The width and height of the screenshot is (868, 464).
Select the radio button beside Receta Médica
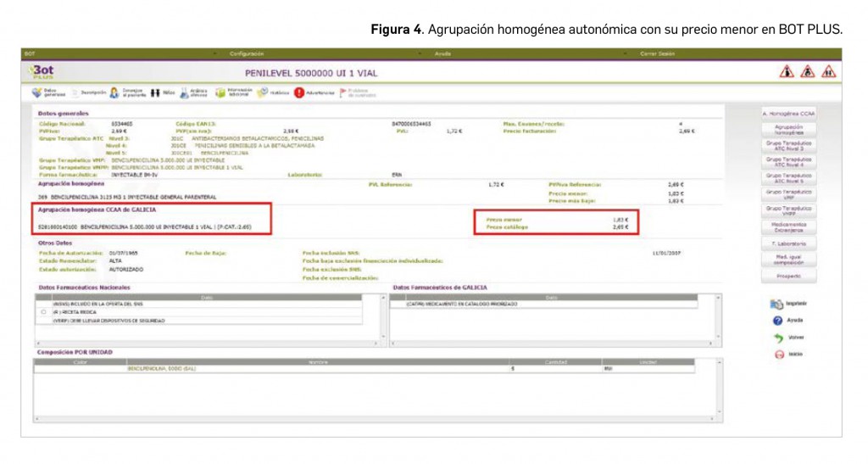point(43,312)
